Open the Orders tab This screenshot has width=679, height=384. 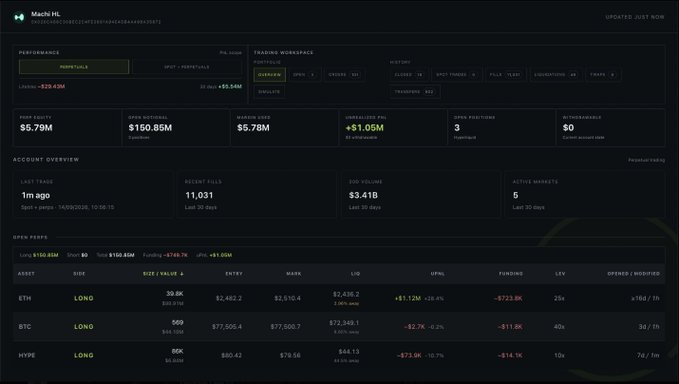pyautogui.click(x=344, y=74)
